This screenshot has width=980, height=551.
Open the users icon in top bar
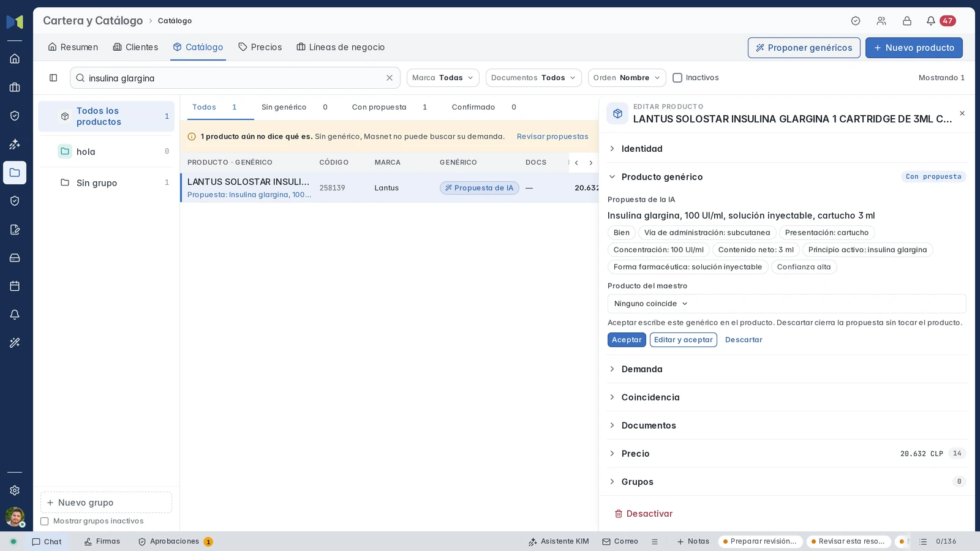(x=881, y=21)
